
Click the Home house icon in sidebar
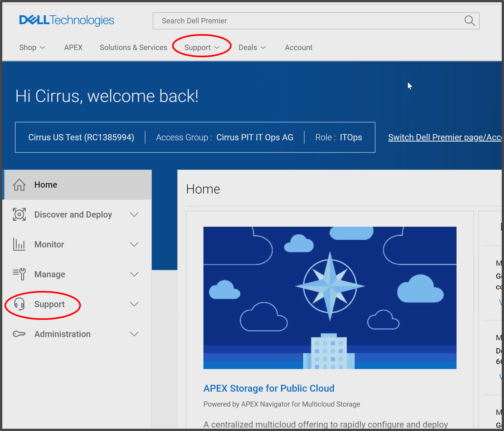[x=19, y=185]
